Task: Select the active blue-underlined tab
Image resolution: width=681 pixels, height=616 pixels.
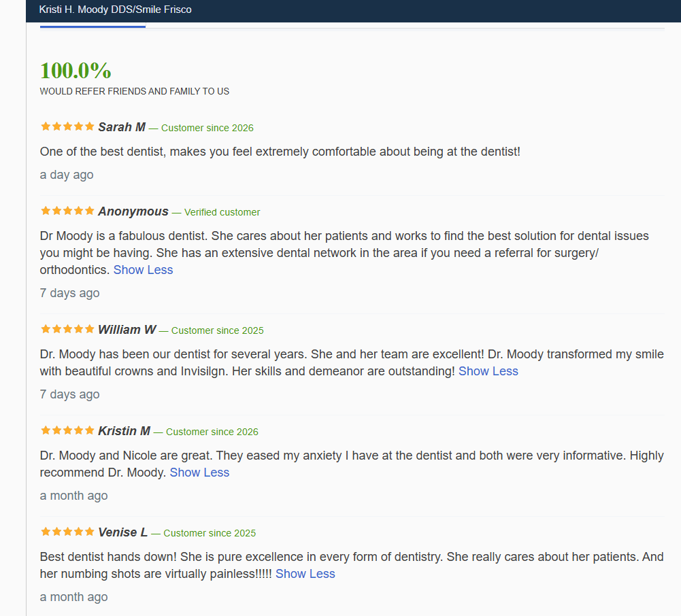Action: (x=93, y=27)
